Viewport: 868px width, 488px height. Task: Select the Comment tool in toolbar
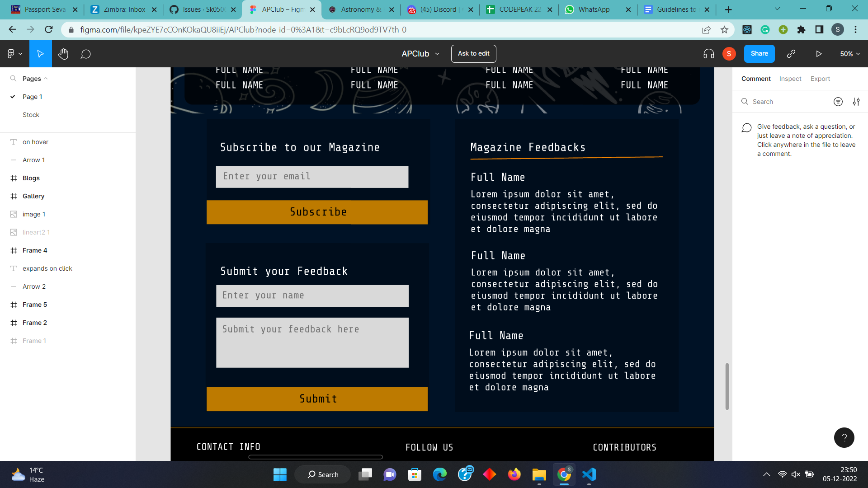click(x=85, y=54)
